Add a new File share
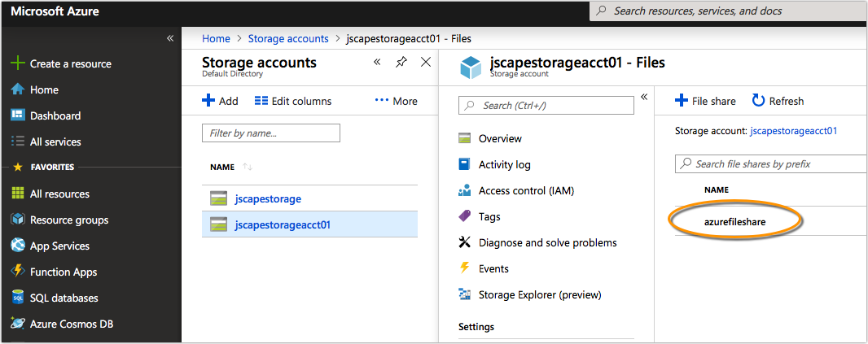Image resolution: width=868 pixels, height=344 pixels. [705, 101]
